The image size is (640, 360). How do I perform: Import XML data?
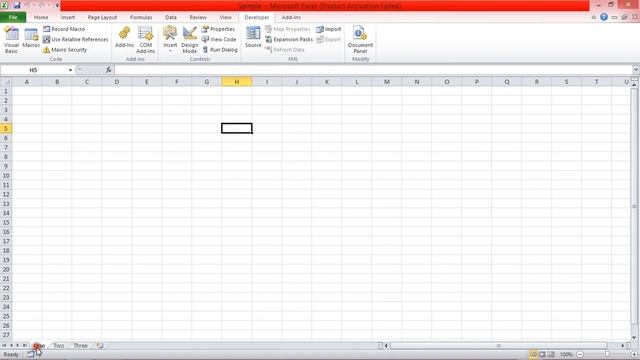(329, 29)
